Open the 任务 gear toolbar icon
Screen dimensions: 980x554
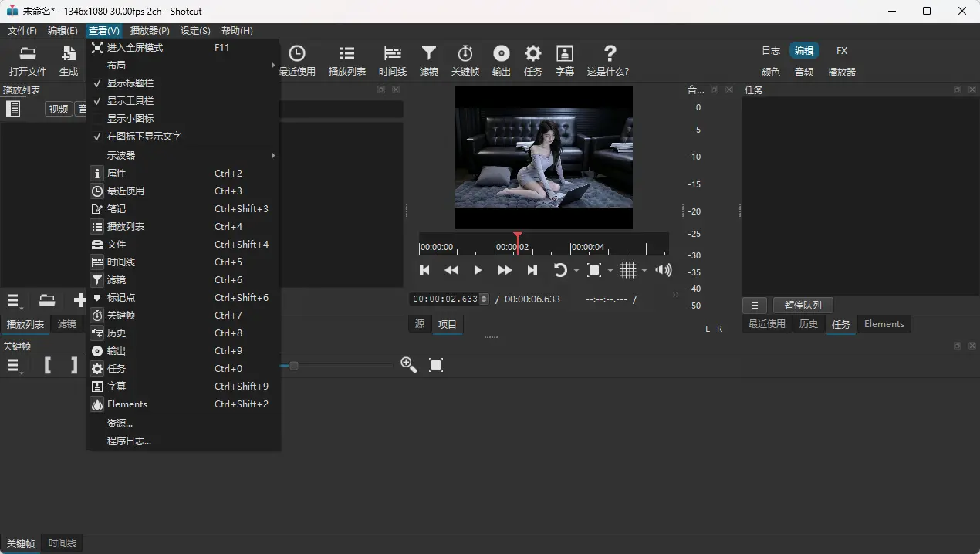533,60
